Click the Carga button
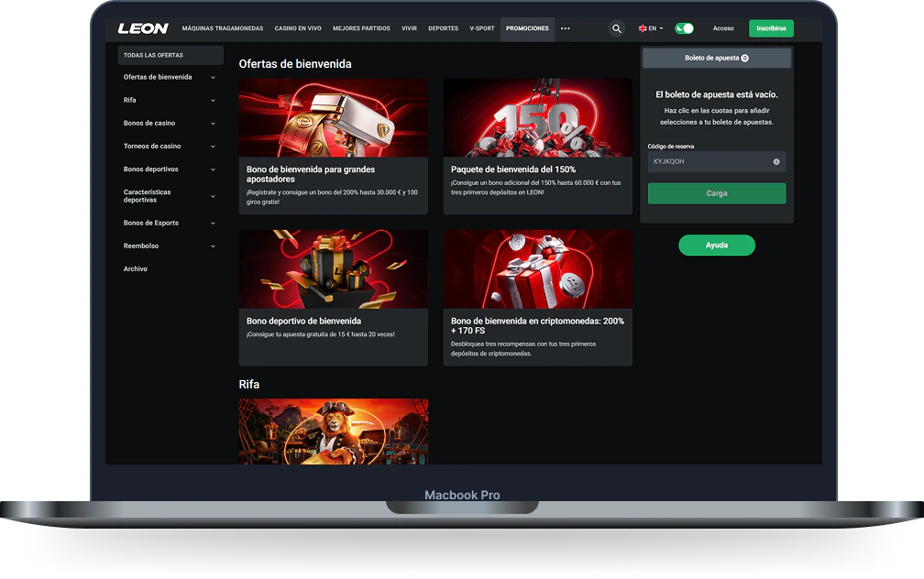 (x=717, y=193)
